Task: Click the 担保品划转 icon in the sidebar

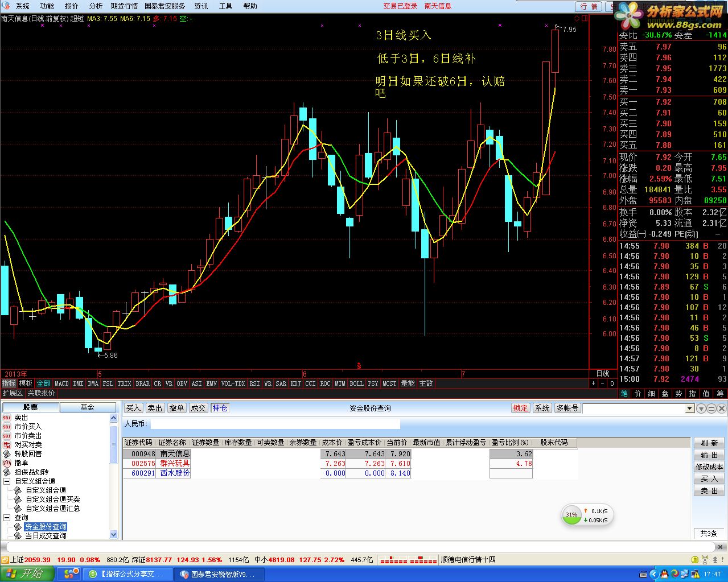Action: [7, 472]
